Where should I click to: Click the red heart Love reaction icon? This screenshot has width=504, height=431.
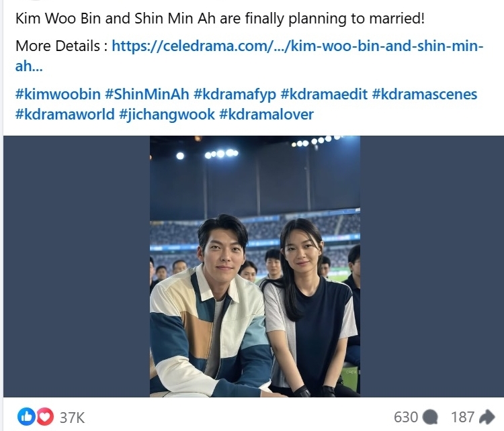(x=45, y=416)
